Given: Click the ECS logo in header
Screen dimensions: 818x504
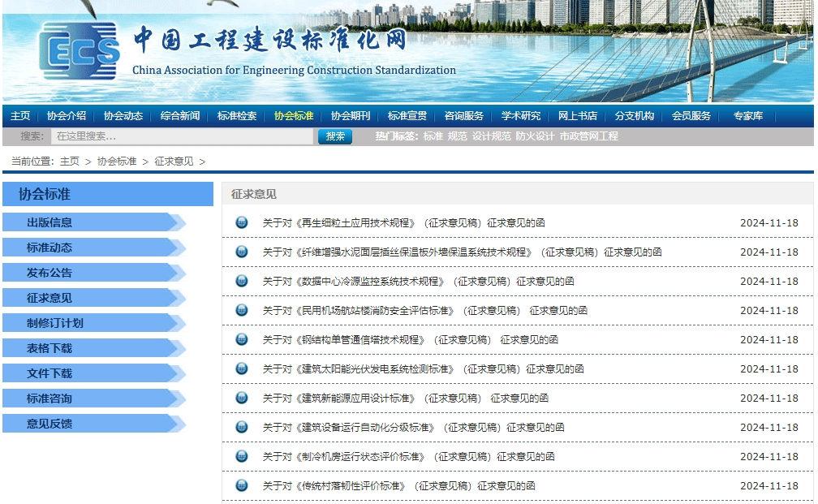Looking at the screenshot, I should (x=79, y=51).
